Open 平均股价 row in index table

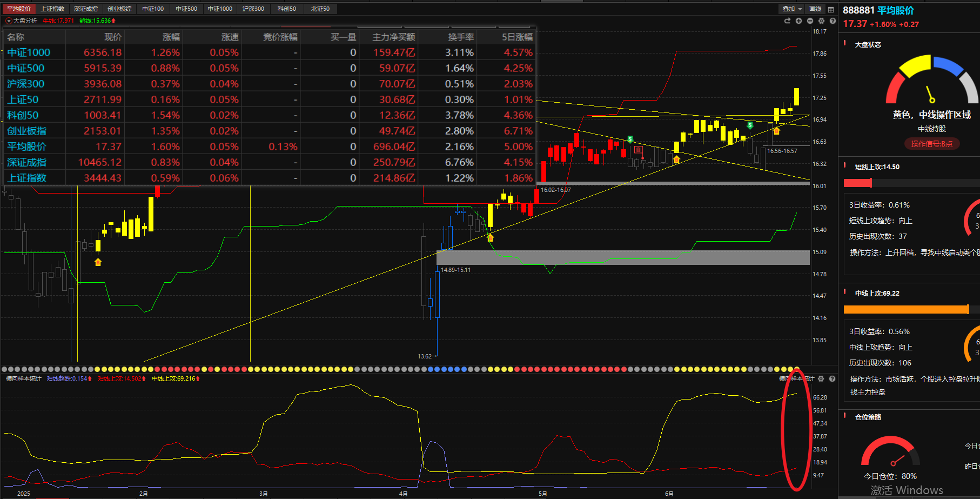(270, 147)
